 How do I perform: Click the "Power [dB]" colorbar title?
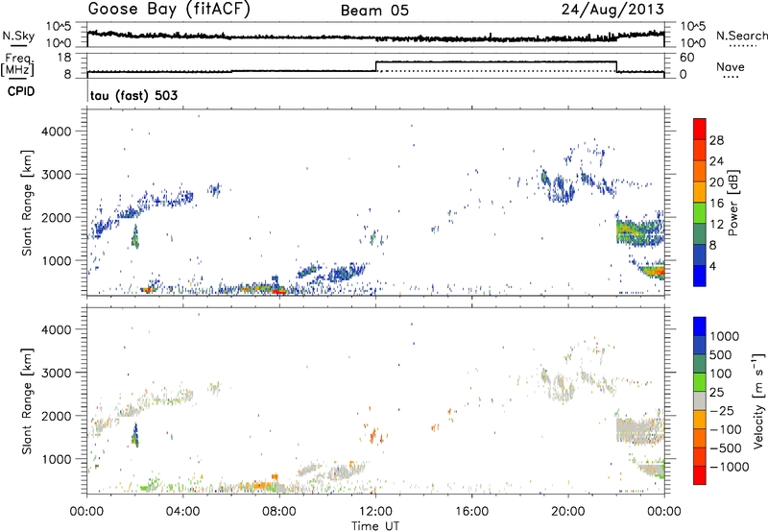733,203
